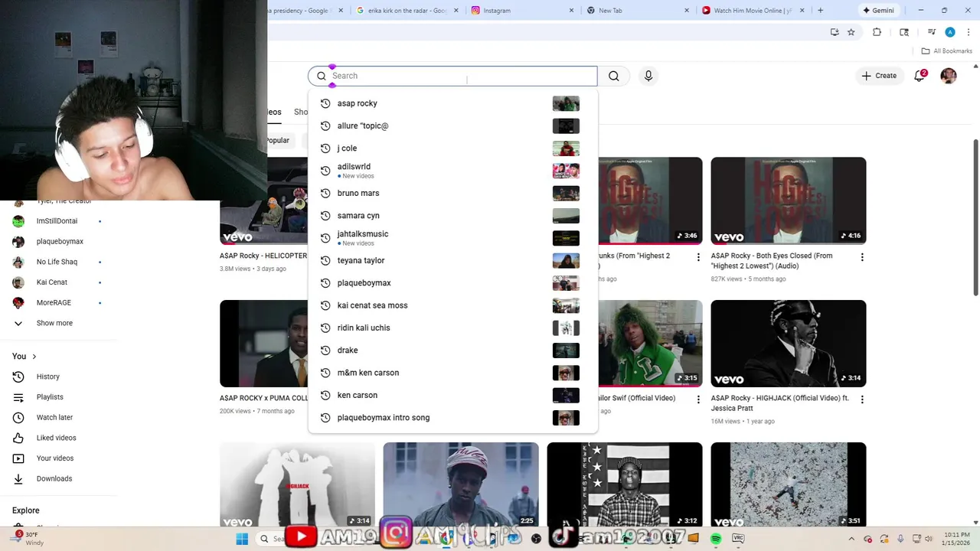980x551 pixels.
Task: Click thumbnail beside 'ken carson' suggestion
Action: (x=566, y=395)
